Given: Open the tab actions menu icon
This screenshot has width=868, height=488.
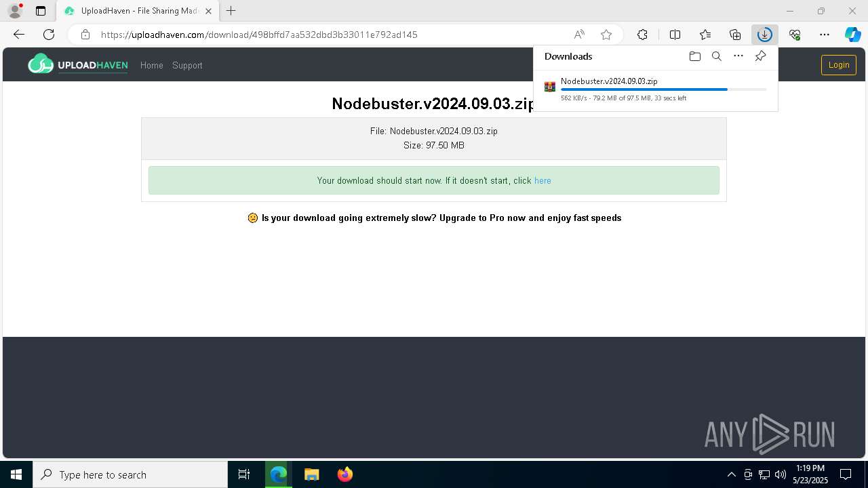Looking at the screenshot, I should 41,11.
